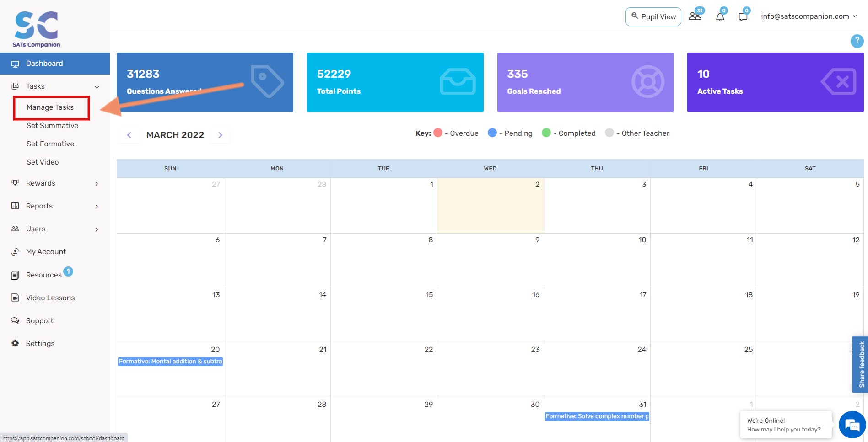The width and height of the screenshot is (868, 442).
Task: Click the THU column header
Action: [x=597, y=169]
